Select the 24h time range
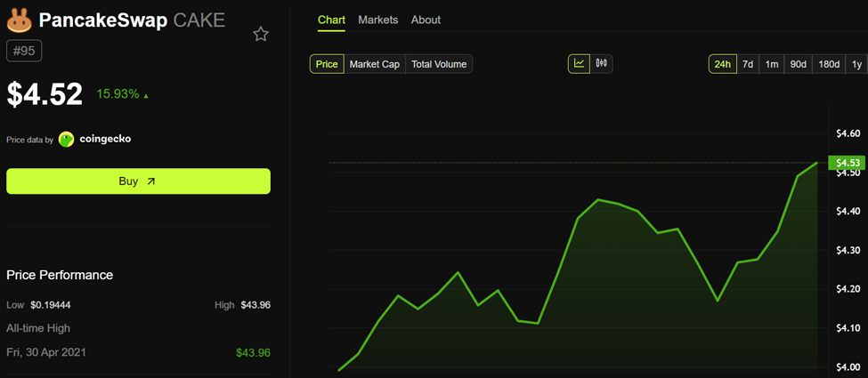868x378 pixels. (x=722, y=64)
